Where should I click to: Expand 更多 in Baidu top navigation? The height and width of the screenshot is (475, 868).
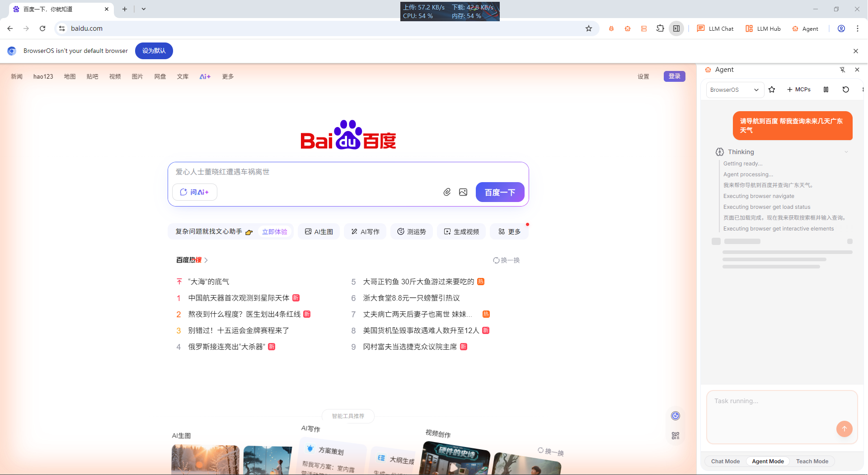coord(228,76)
